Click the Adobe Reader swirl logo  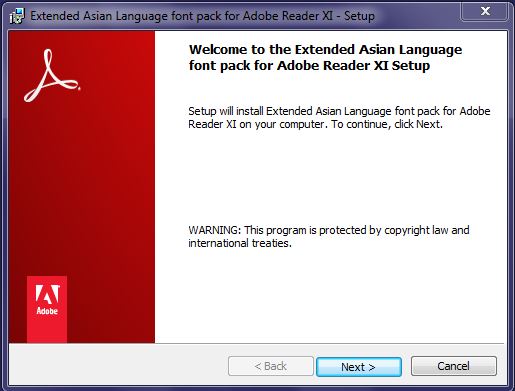pyautogui.click(x=52, y=76)
